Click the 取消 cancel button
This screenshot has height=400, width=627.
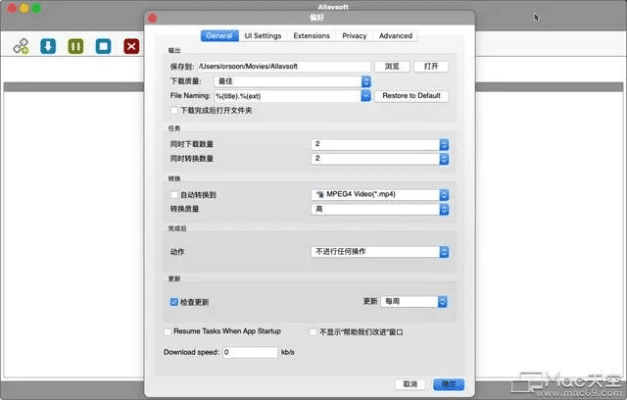pos(408,383)
